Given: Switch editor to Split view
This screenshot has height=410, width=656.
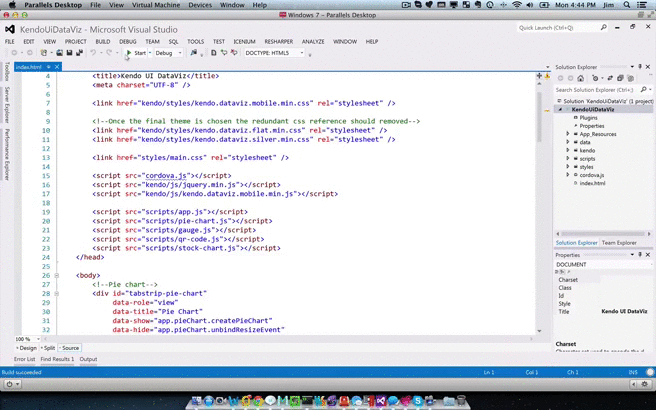Looking at the screenshot, I should 48,348.
